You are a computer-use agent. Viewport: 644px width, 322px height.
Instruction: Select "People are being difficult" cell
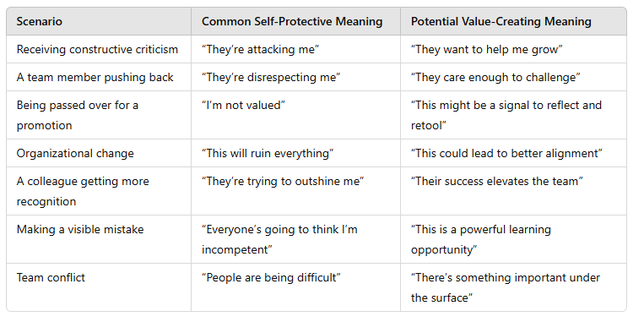(x=295, y=287)
